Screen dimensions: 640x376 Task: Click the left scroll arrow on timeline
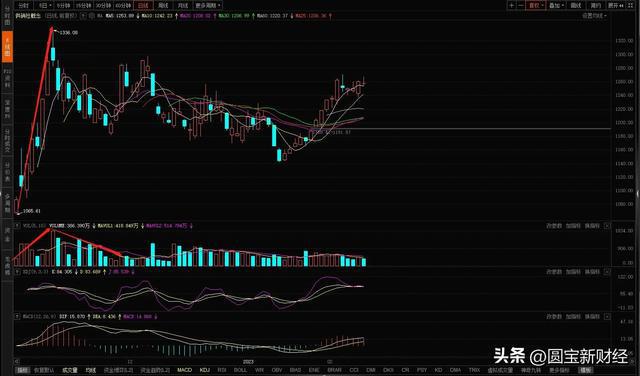click(17, 361)
